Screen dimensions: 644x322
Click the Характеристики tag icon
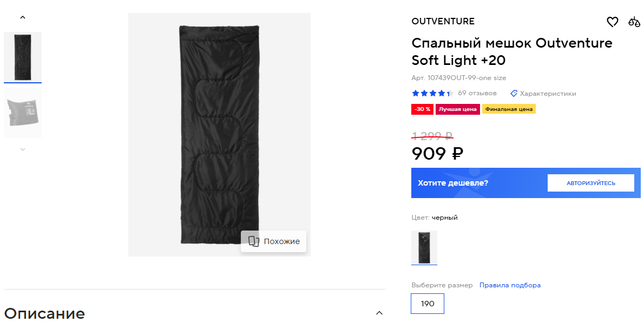tap(514, 94)
